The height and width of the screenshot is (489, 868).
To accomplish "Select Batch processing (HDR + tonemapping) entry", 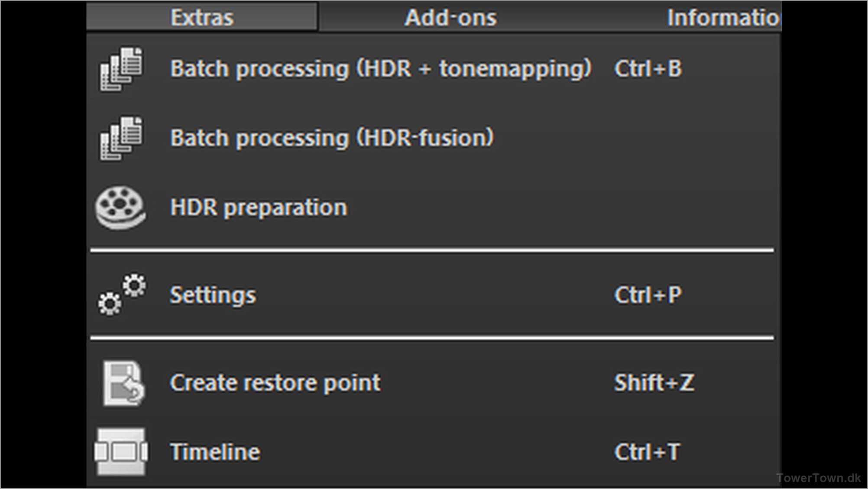I will coord(380,69).
